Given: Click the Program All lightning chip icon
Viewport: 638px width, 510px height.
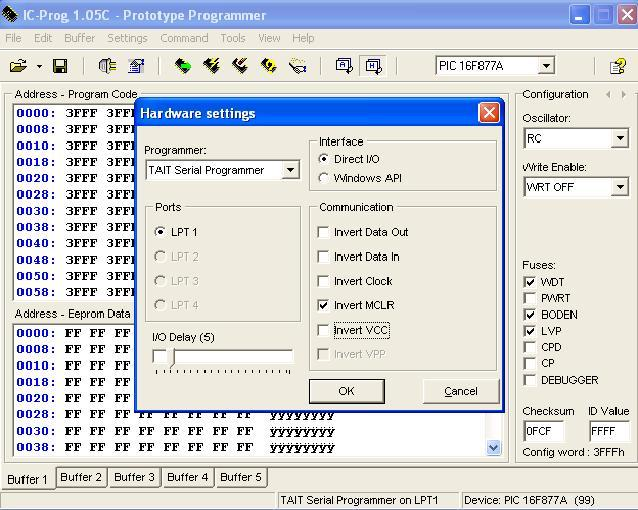Looking at the screenshot, I should (x=212, y=66).
